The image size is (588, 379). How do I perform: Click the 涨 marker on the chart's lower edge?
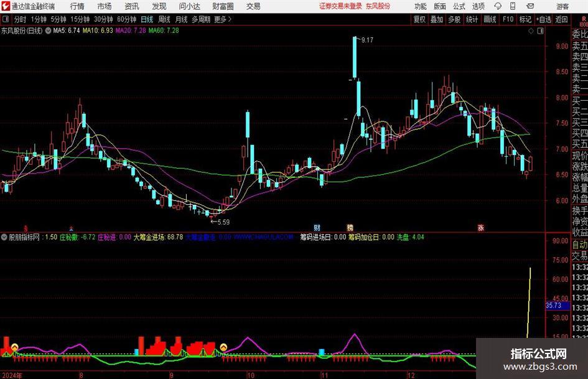click(x=481, y=227)
